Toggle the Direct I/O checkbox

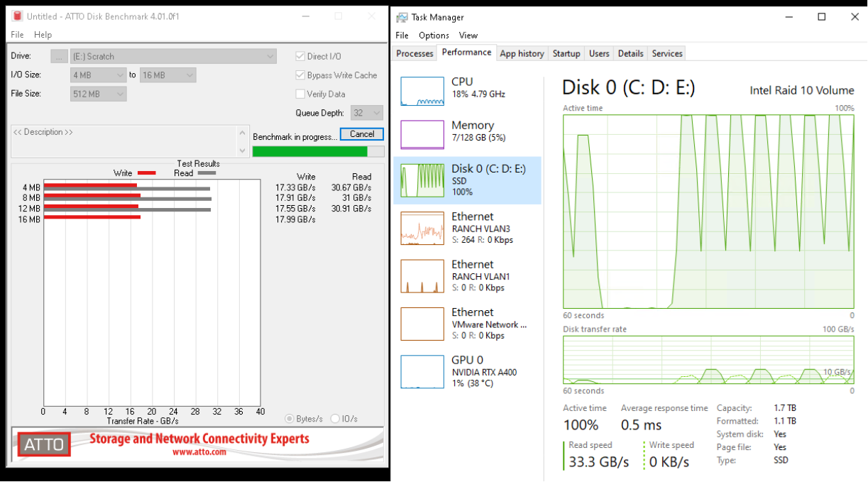(301, 57)
